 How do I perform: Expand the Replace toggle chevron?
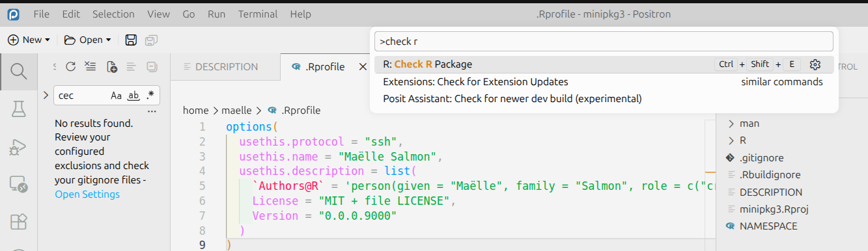(x=46, y=96)
